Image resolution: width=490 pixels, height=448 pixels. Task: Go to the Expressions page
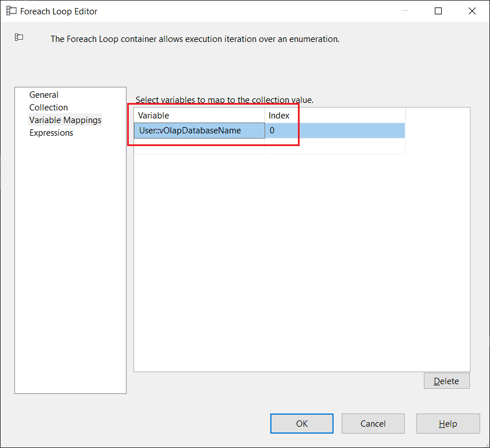pos(51,133)
